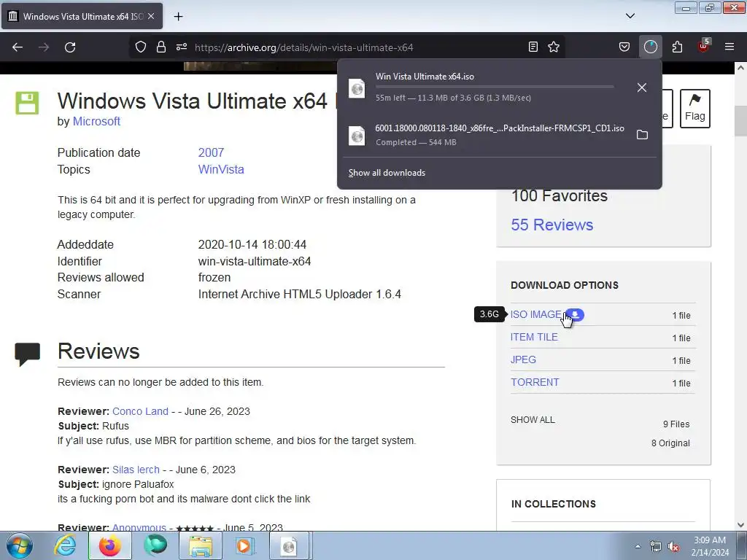The image size is (747, 560).
Task: Click the green floppy disk software icon
Action: pos(27,103)
